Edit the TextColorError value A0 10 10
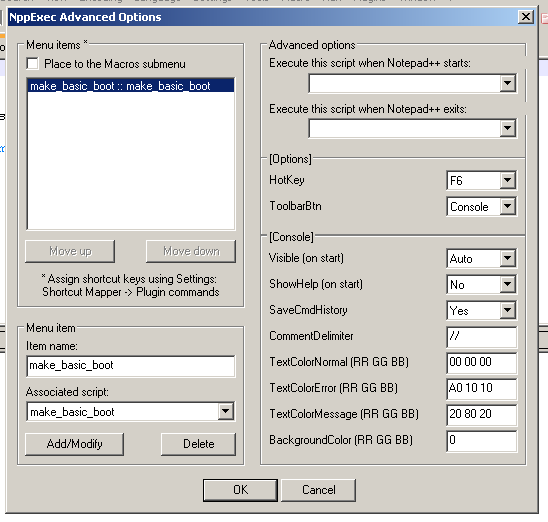 (x=482, y=389)
